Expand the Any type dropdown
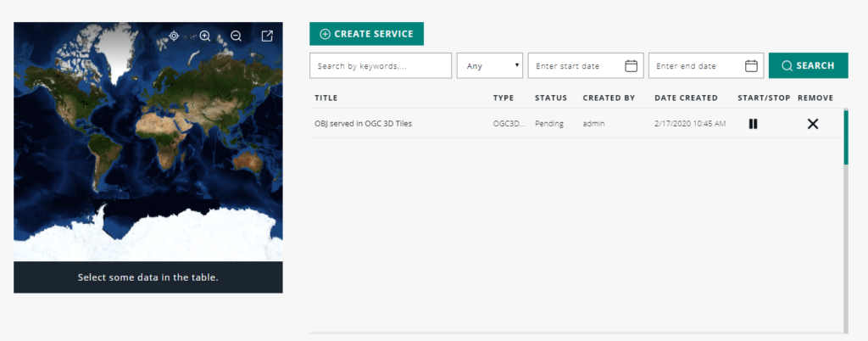Viewport: 868px width, 341px height. pos(490,66)
